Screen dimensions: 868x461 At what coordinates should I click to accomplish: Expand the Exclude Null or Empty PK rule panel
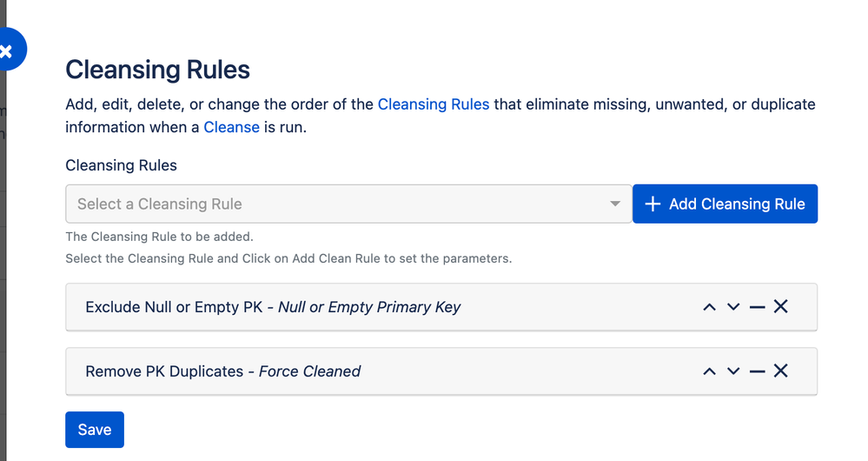[x=273, y=307]
